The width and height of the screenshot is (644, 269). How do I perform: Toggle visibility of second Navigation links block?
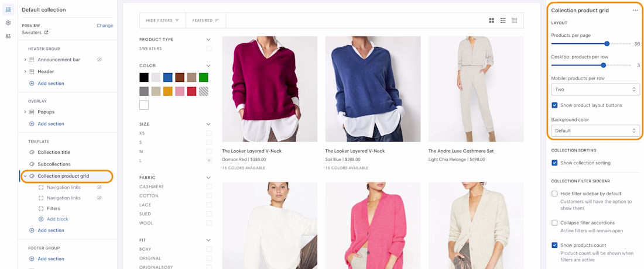point(99,198)
